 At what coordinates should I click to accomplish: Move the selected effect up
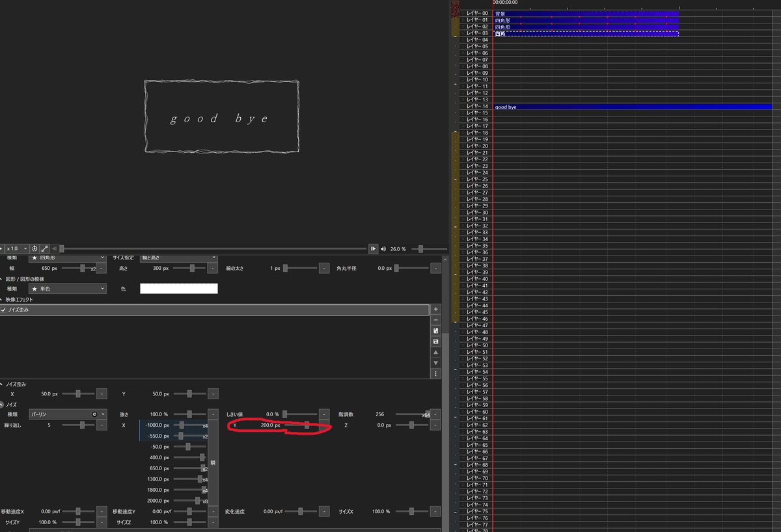pos(435,352)
